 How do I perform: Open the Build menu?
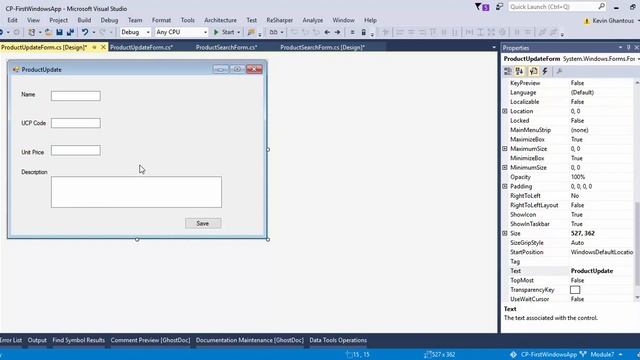[x=84, y=20]
